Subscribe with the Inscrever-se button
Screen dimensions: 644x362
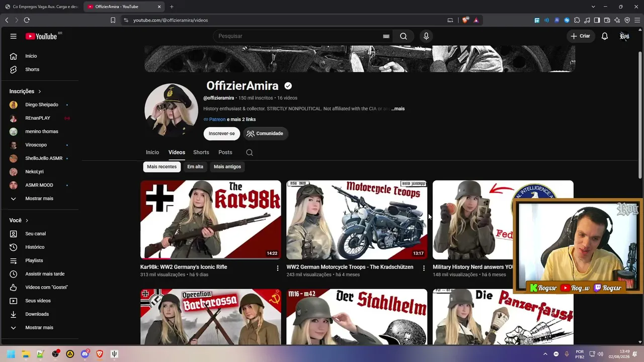coord(222,134)
